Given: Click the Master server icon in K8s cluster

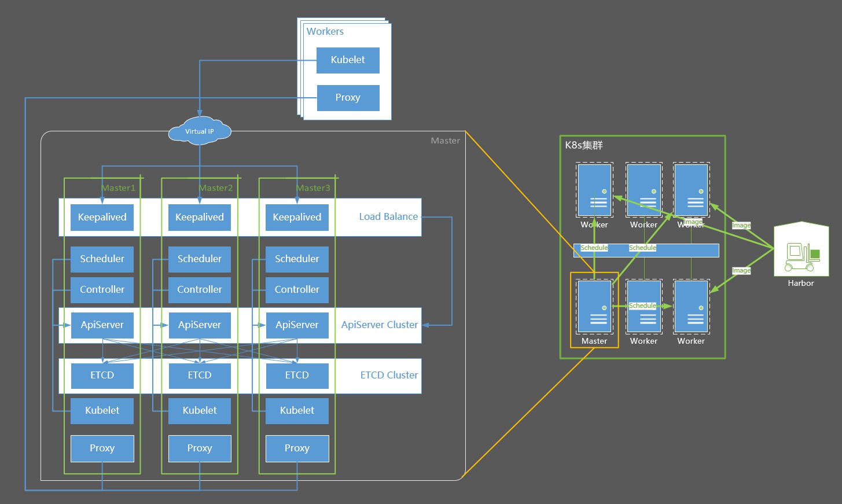Looking at the screenshot, I should click(594, 307).
